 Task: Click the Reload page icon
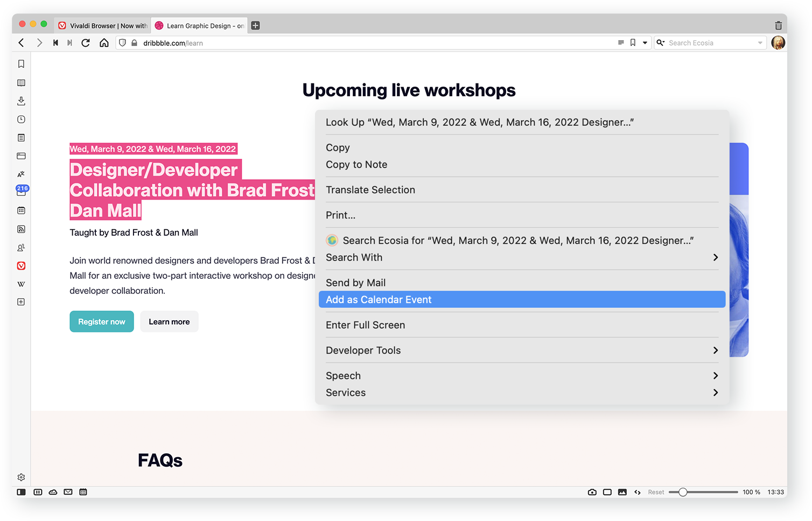pyautogui.click(x=86, y=43)
